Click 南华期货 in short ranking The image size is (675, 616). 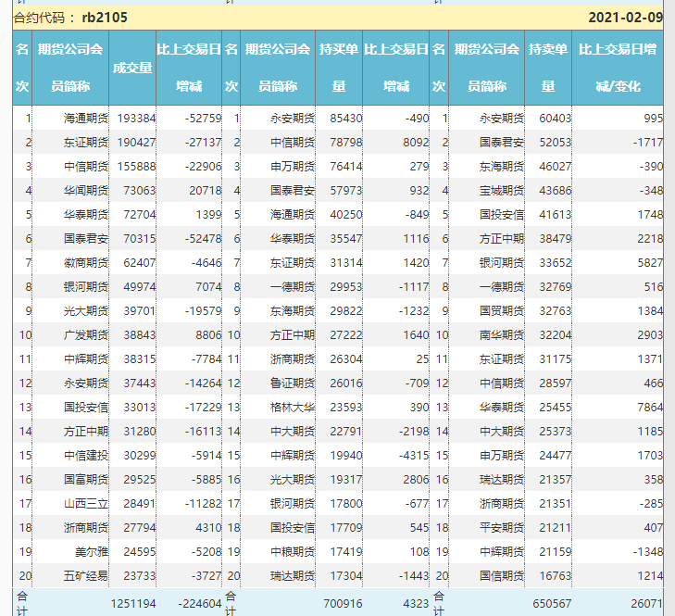502,335
